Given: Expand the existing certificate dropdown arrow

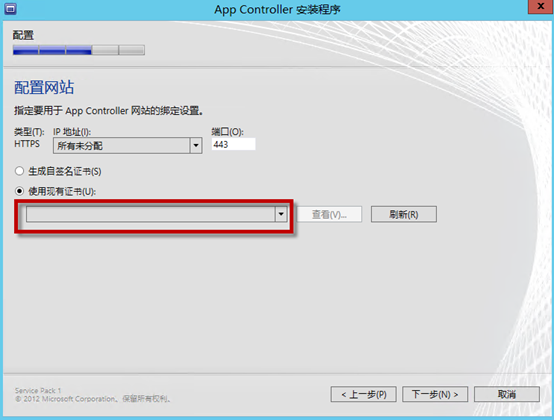Looking at the screenshot, I should tap(281, 214).
